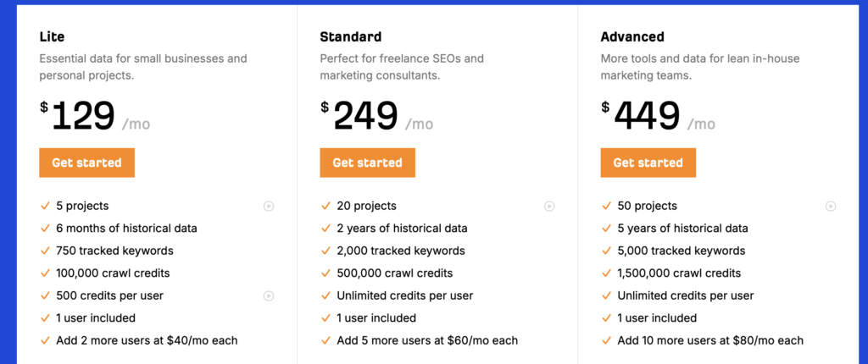The height and width of the screenshot is (364, 868).
Task: Select the Advanced plan heading
Action: coord(632,37)
